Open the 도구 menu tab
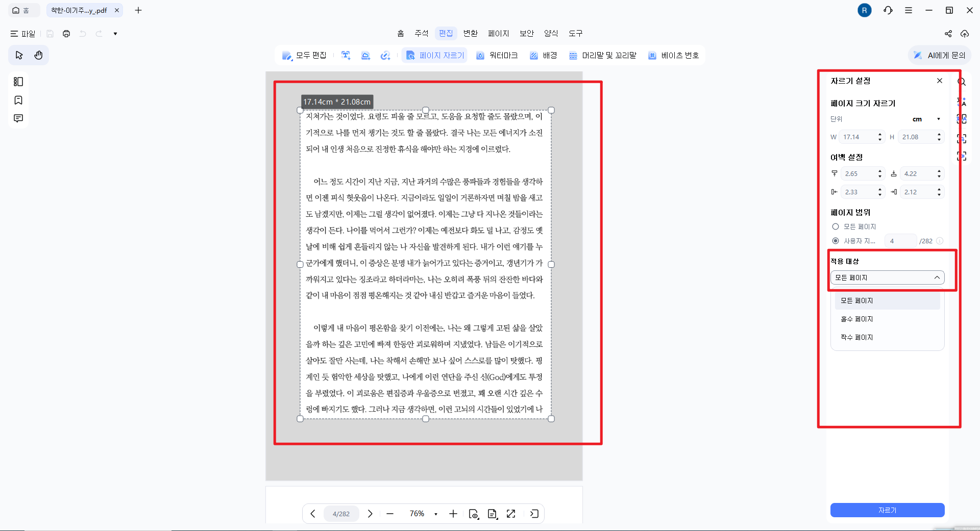This screenshot has width=980, height=531. pos(576,33)
